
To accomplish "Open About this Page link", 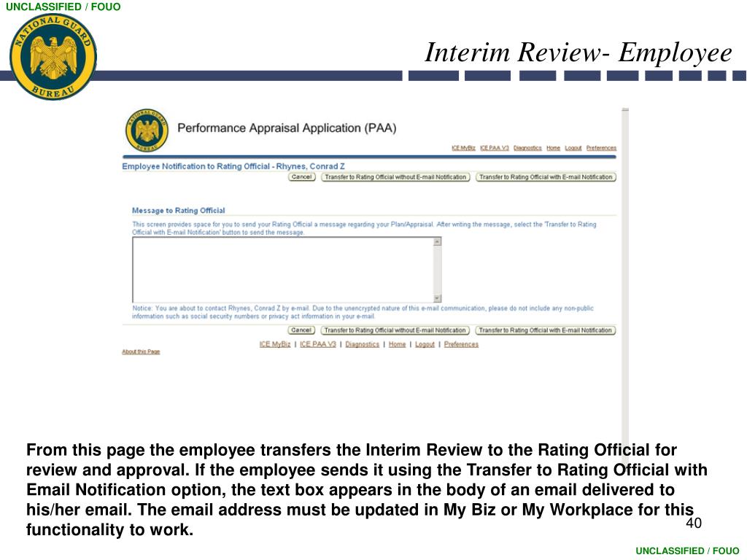I will tap(141, 352).
